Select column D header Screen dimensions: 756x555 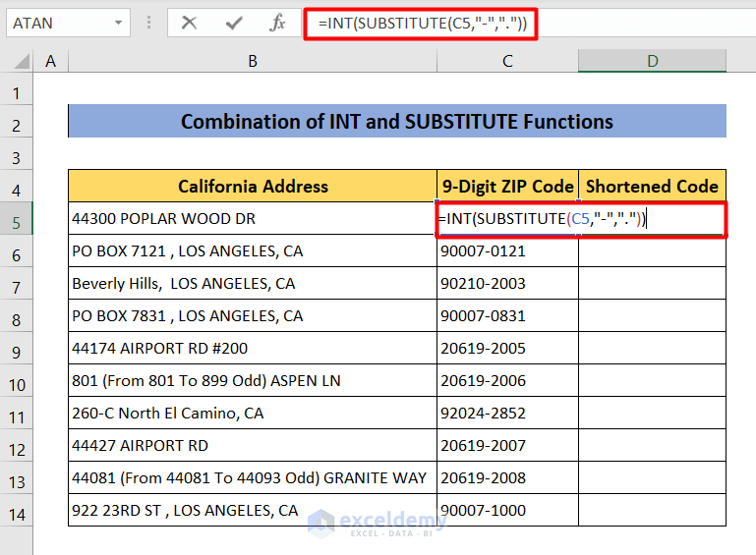(652, 61)
